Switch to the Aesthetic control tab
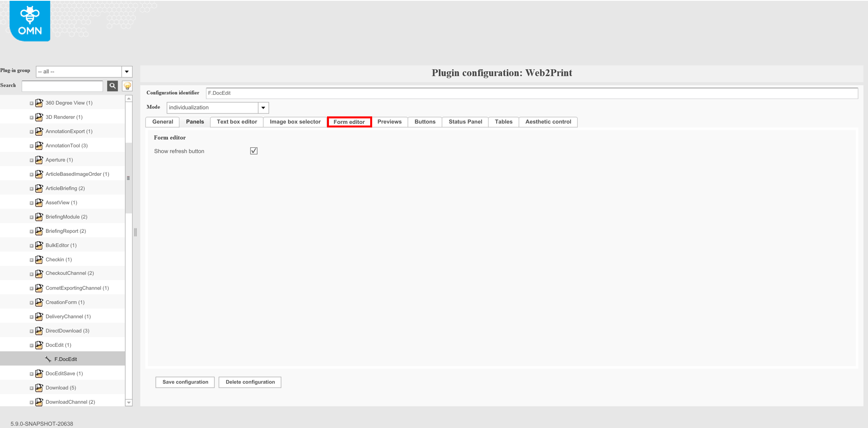Viewport: 868px width, 428px height. [x=548, y=122]
